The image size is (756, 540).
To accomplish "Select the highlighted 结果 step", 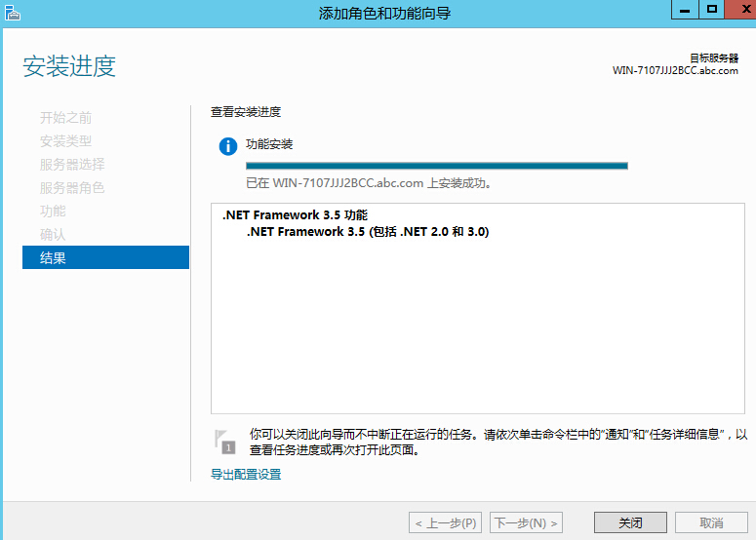I will [x=105, y=257].
